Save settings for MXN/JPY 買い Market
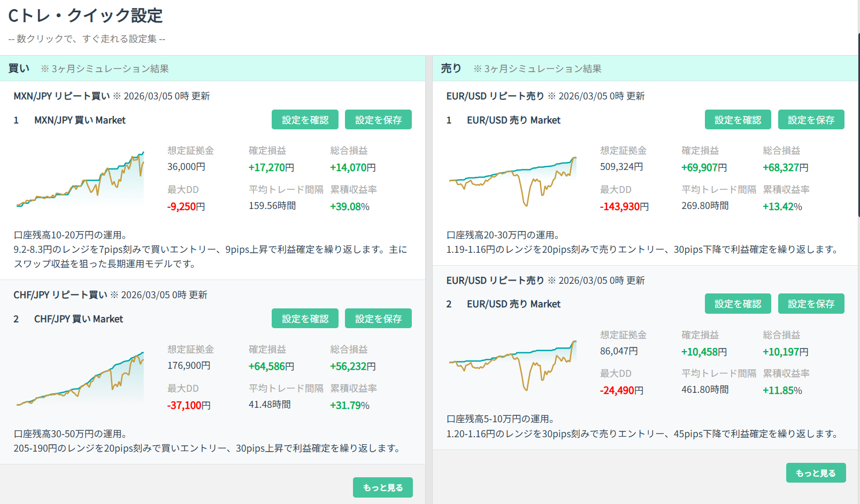Image resolution: width=860 pixels, height=504 pixels. (x=378, y=120)
